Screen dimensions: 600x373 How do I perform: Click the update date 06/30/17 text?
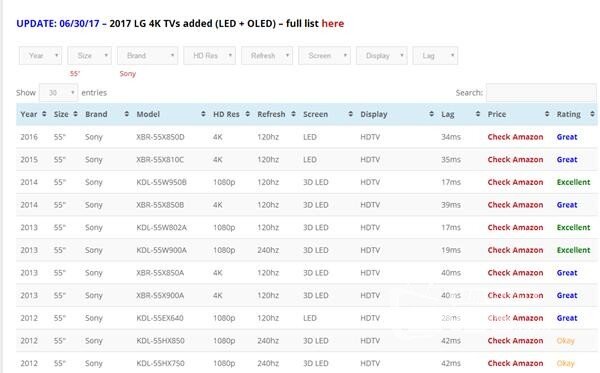pos(79,23)
